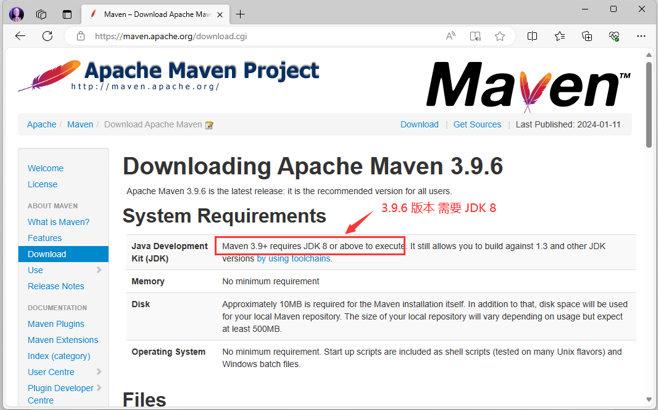Maximize the browser window
This screenshot has width=658, height=410.
pyautogui.click(x=613, y=9)
